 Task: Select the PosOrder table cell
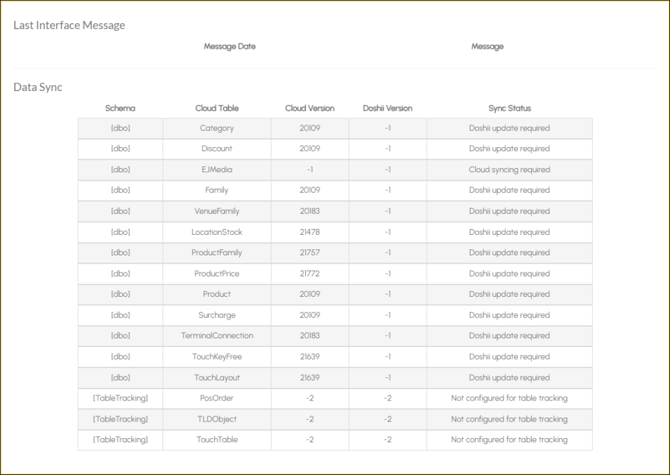217,398
